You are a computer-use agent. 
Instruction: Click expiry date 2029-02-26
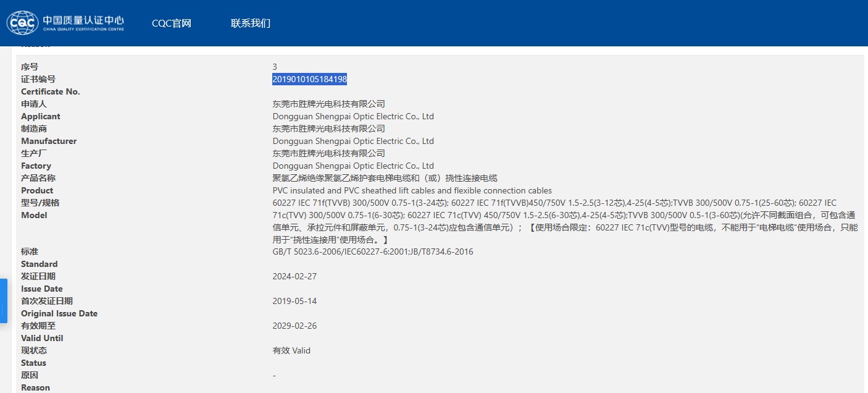point(294,326)
